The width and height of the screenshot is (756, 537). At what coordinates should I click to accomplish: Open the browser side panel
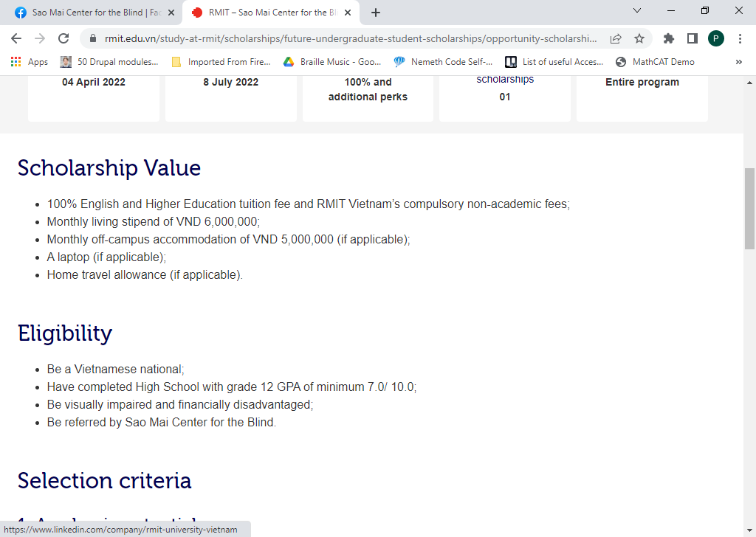click(x=693, y=38)
